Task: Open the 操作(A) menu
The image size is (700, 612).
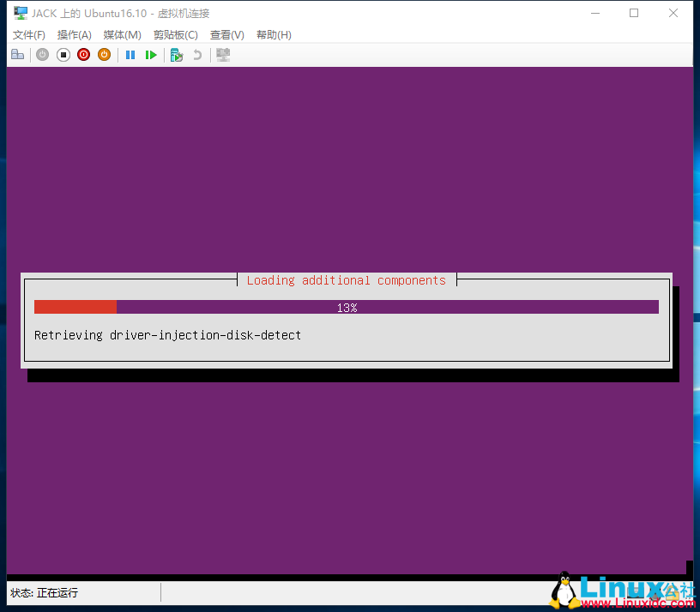Action: pos(74,34)
